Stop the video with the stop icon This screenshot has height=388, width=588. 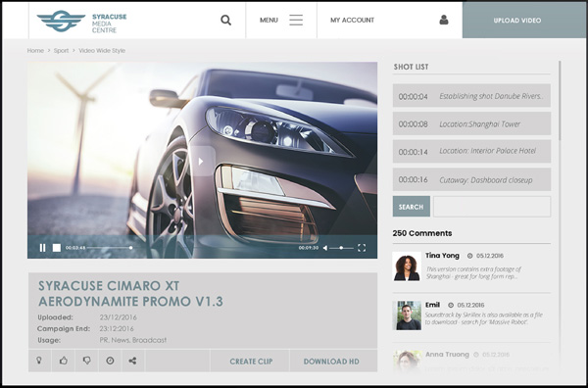click(57, 248)
